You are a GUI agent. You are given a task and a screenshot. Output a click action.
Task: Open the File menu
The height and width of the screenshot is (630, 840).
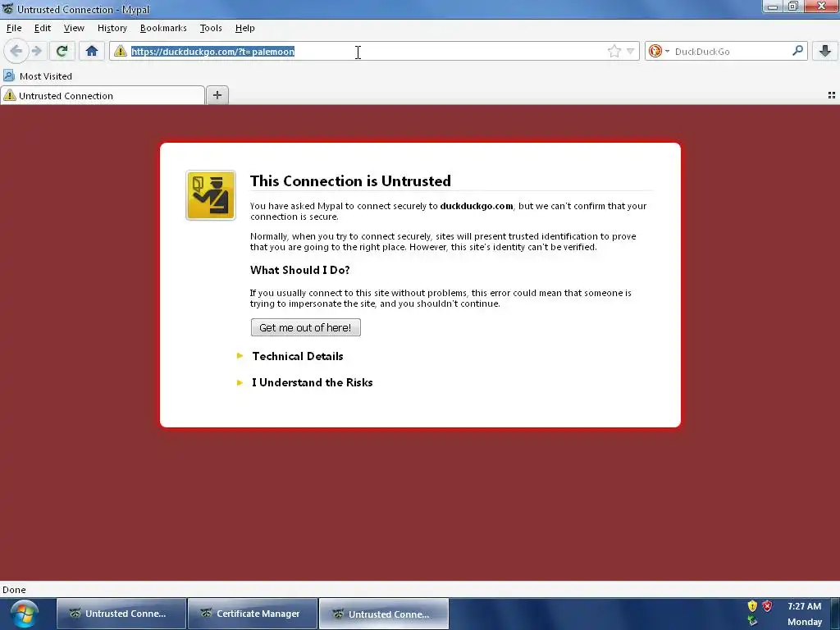click(14, 28)
